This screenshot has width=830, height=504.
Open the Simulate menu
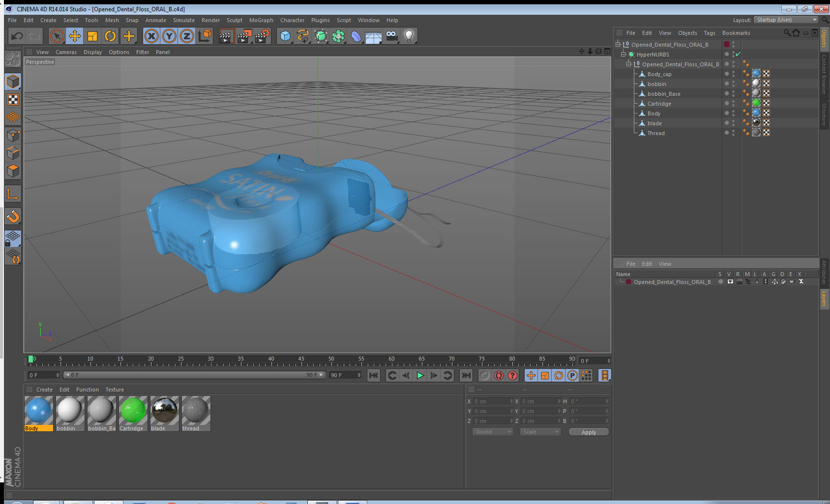coord(184,20)
